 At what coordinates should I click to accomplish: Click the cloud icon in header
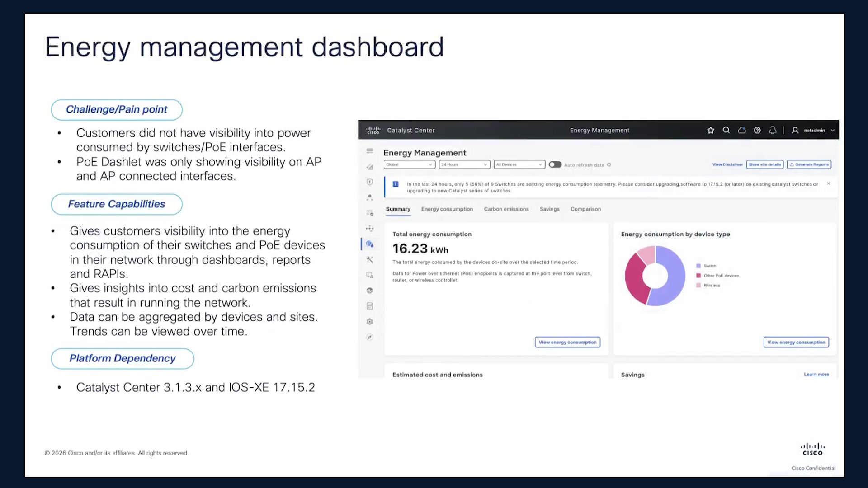click(741, 130)
